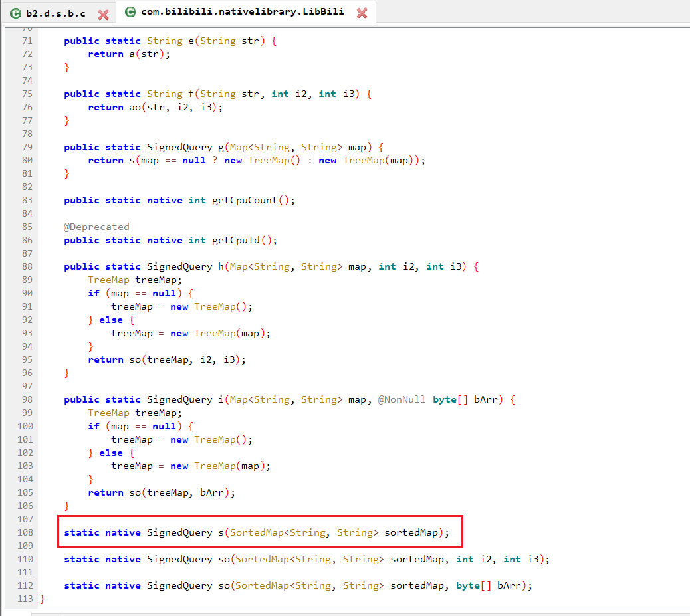Click 'String f' method on line 75
Viewport: 690px width, 616px height.
click(x=170, y=94)
